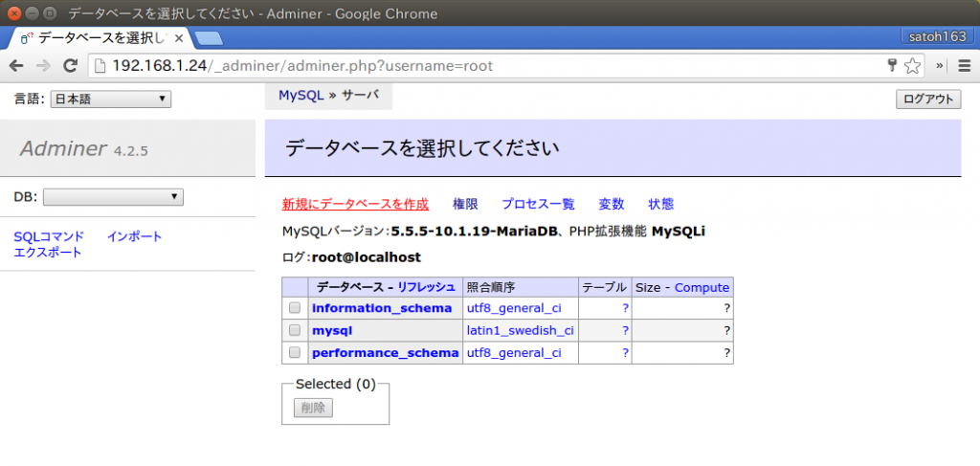Open the saved password key icon
This screenshot has width=980, height=466.
click(x=893, y=65)
